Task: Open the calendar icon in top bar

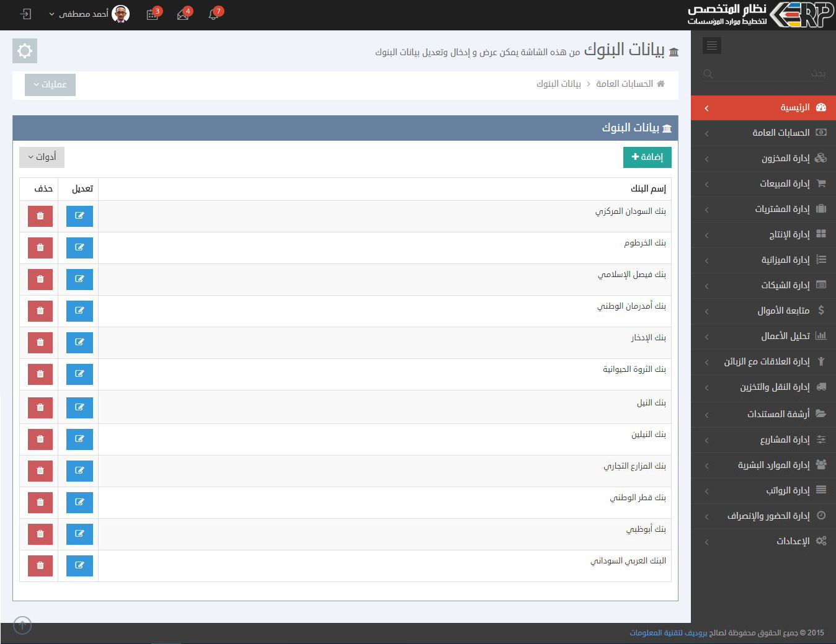Action: pos(153,14)
